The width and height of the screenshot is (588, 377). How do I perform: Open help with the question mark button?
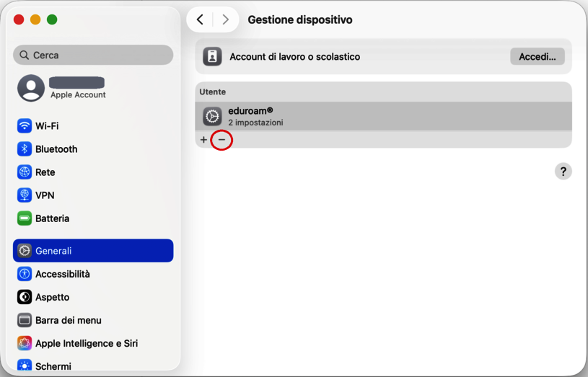(563, 172)
